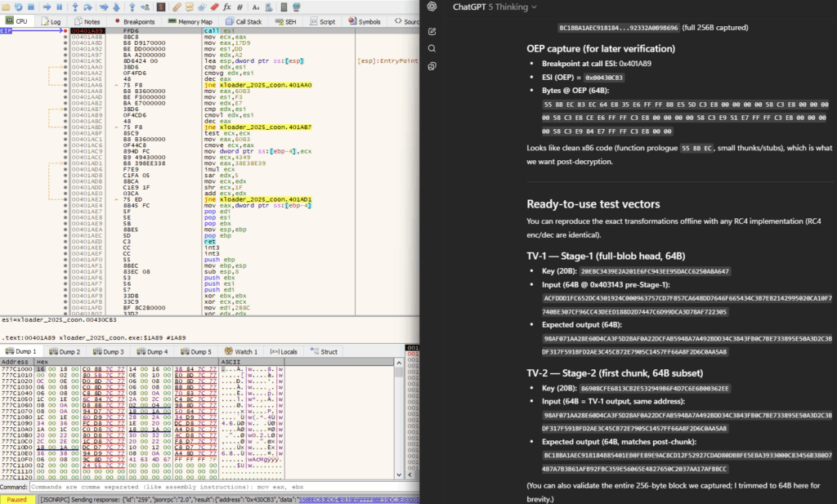Toggle breakpoint dot at address 00401A8B
Screen dimensions: 837x504
pyautogui.click(x=65, y=37)
